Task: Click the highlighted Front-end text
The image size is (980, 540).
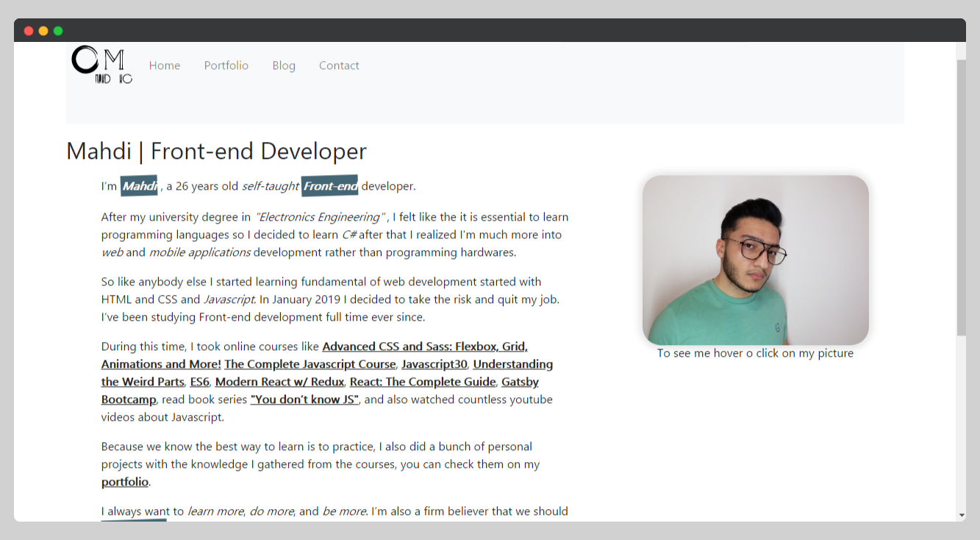Action: pos(330,186)
